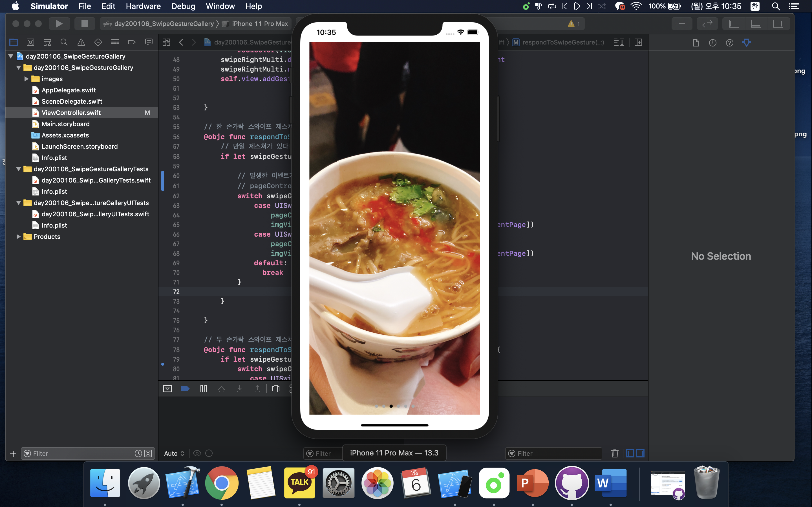Toggle the right Inspectors panel
The image size is (812, 507).
(x=778, y=23)
